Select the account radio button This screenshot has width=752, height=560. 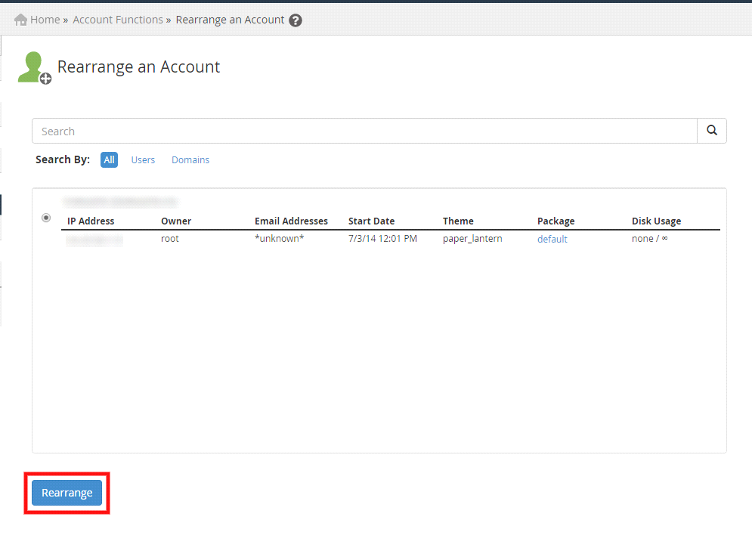[46, 218]
